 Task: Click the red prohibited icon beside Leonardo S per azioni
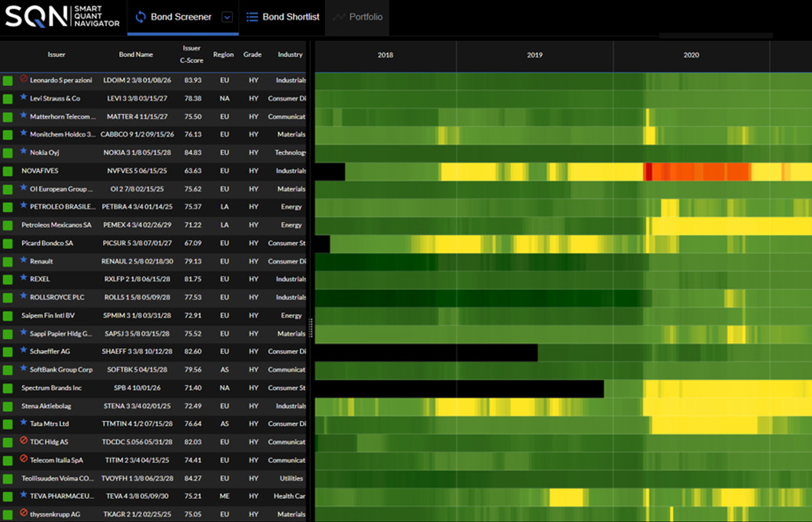[x=24, y=79]
